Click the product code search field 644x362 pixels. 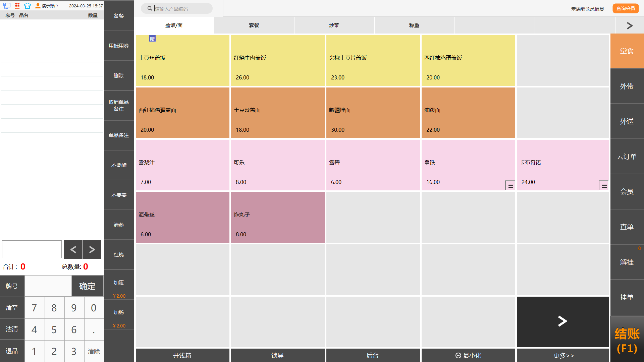183,9
